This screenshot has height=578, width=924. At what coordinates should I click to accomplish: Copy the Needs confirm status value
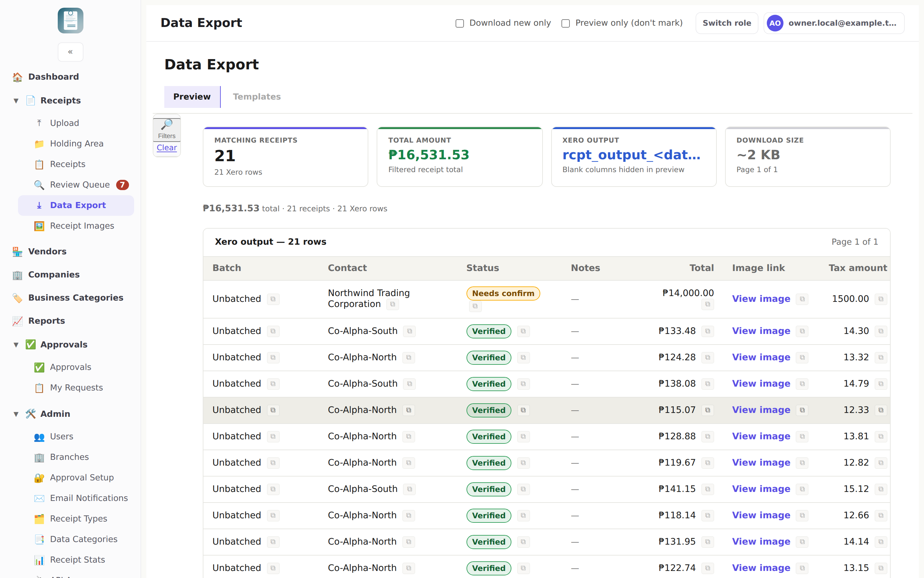[x=475, y=306]
